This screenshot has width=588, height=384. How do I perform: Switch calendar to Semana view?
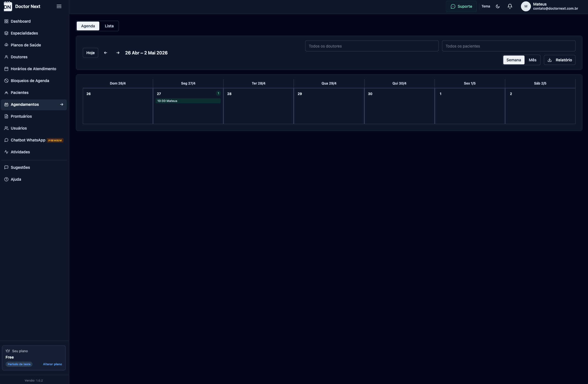click(513, 60)
